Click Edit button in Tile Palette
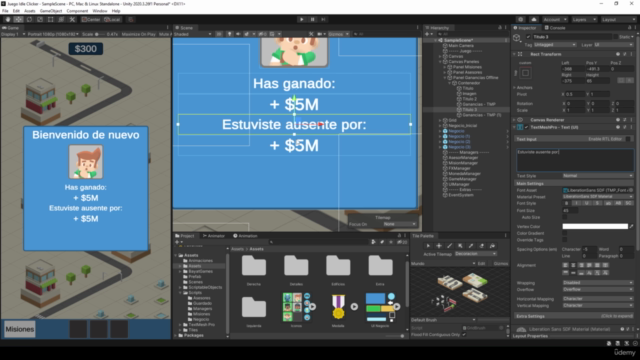 click(x=482, y=263)
